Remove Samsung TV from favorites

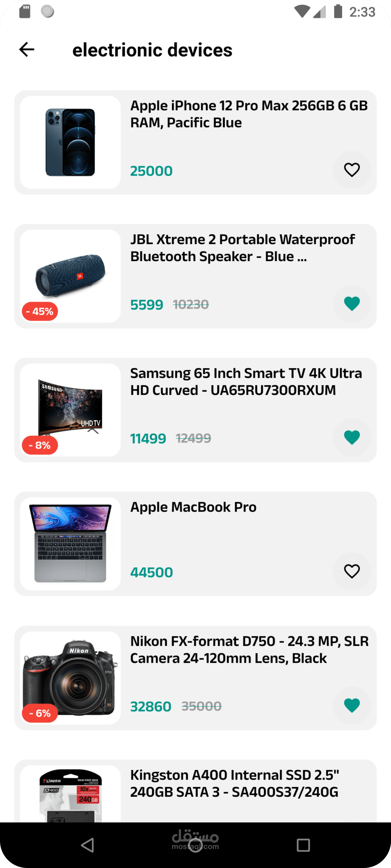pyautogui.click(x=352, y=437)
